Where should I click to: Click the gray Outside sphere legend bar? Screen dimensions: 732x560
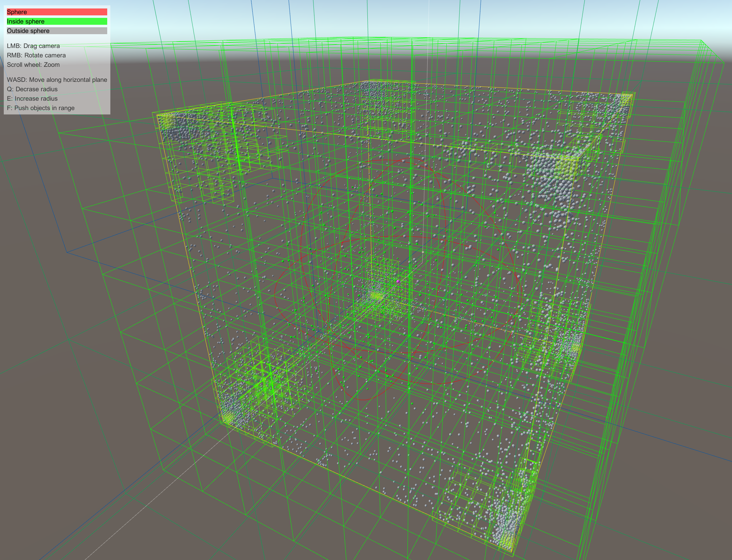point(57,31)
